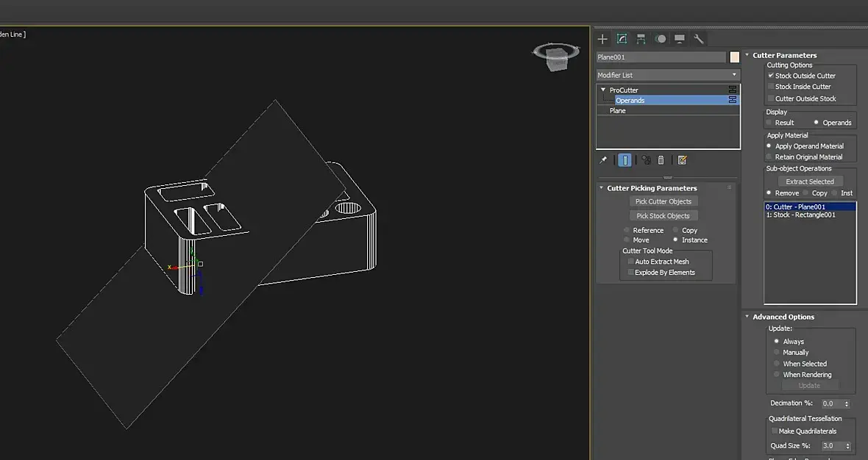
Task: Click the transform gizmo center
Action: click(x=200, y=265)
